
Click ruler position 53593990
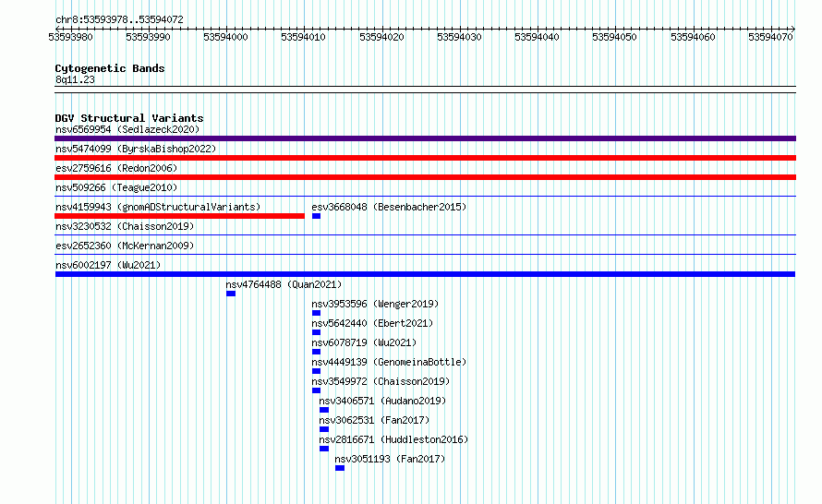click(x=148, y=37)
